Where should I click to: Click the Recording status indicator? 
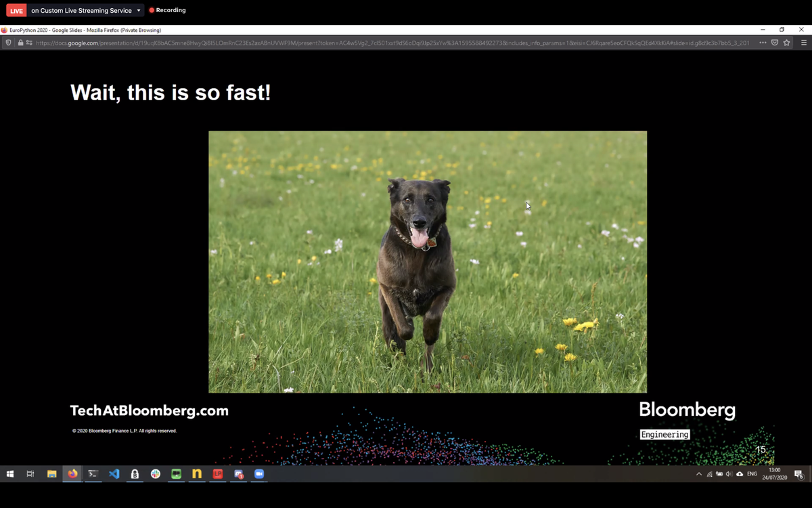[x=167, y=10]
